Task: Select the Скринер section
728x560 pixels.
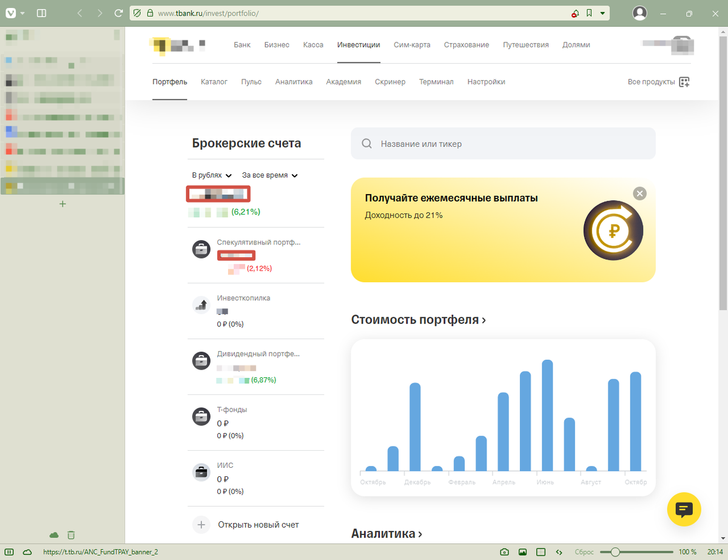Action: tap(390, 81)
